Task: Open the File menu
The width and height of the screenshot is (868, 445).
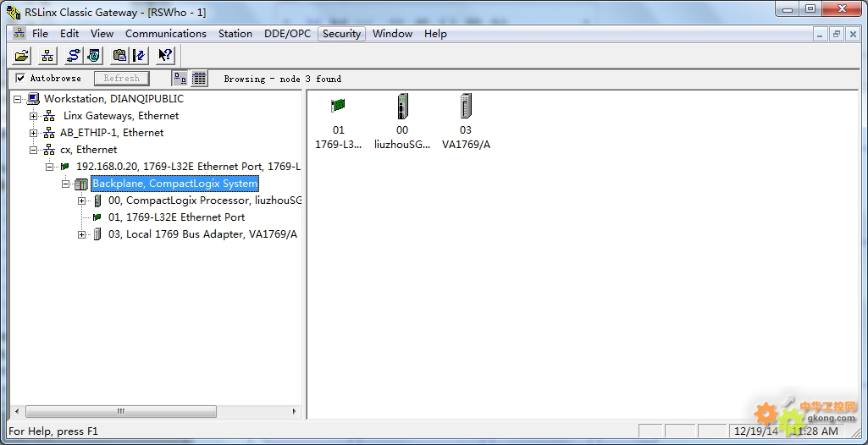Action: pos(40,34)
